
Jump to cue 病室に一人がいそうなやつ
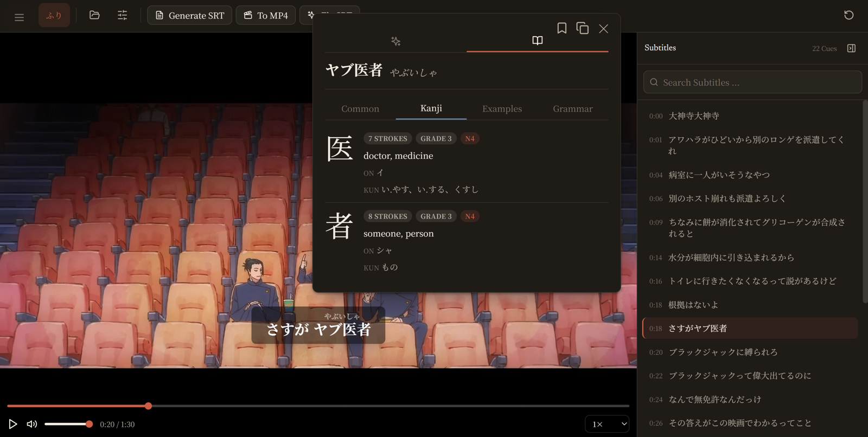tap(750, 175)
